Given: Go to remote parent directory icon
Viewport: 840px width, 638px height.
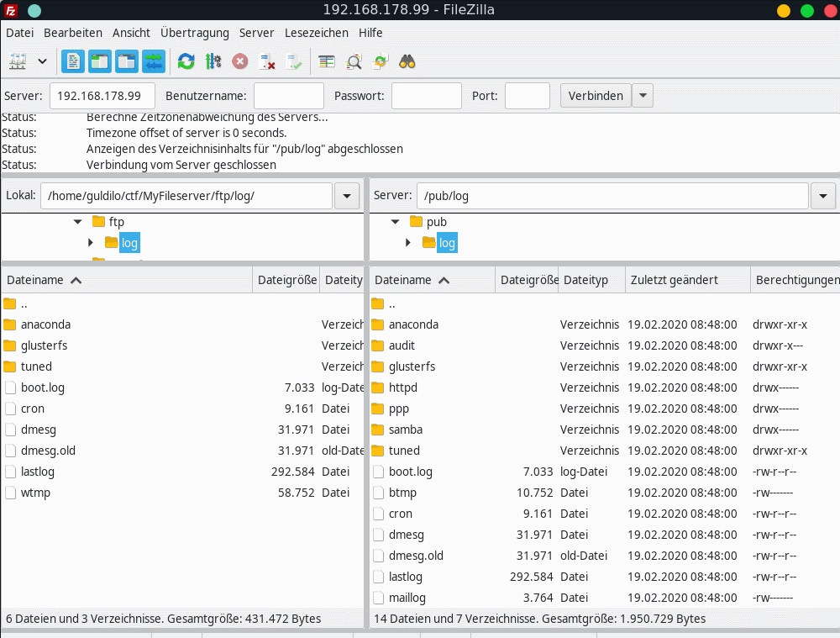Looking at the screenshot, I should click(x=378, y=304).
